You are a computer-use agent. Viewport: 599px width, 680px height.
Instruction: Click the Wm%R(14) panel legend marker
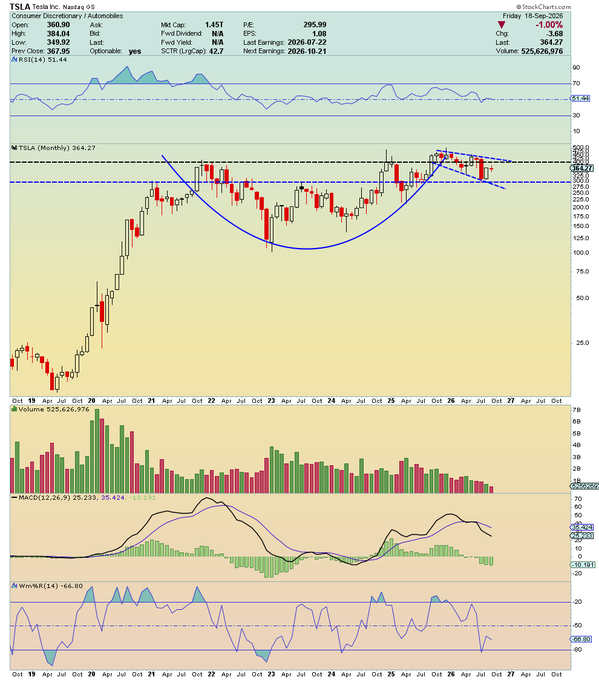pyautogui.click(x=14, y=586)
